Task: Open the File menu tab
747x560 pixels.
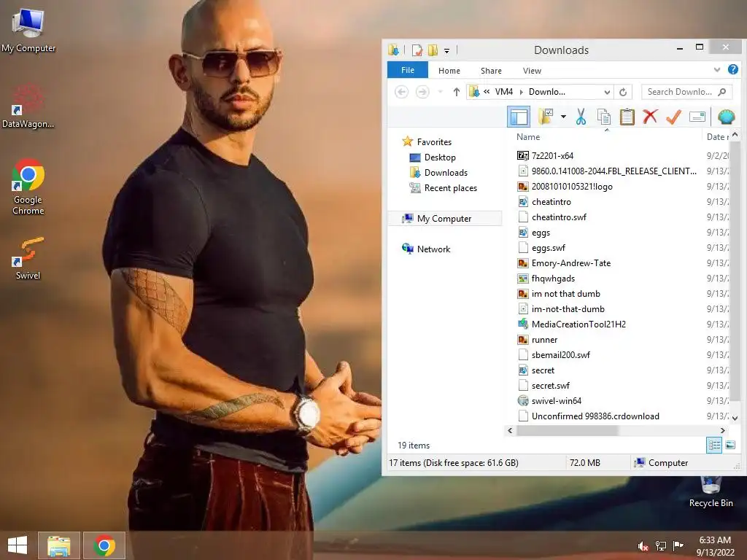Action: [408, 70]
